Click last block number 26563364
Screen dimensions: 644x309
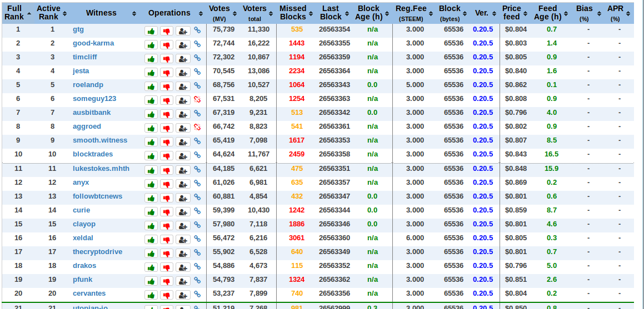[335, 71]
